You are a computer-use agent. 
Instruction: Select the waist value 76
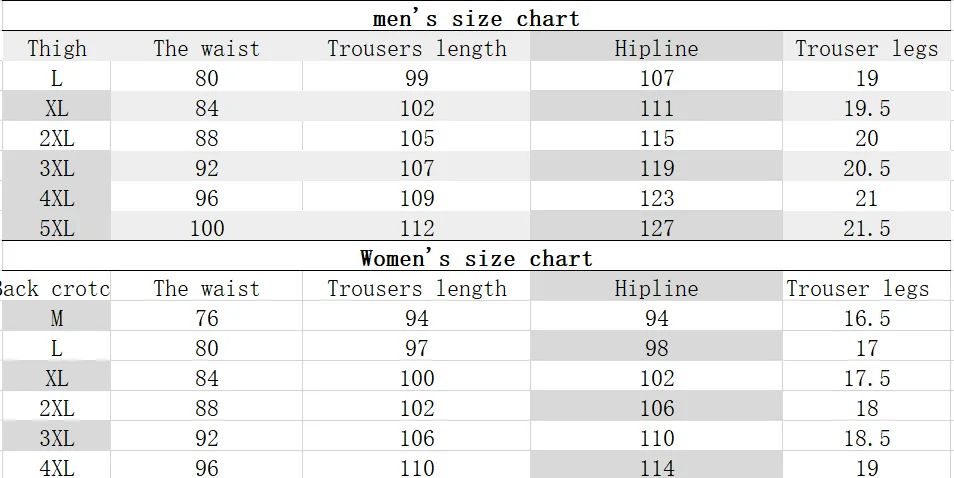point(206,318)
